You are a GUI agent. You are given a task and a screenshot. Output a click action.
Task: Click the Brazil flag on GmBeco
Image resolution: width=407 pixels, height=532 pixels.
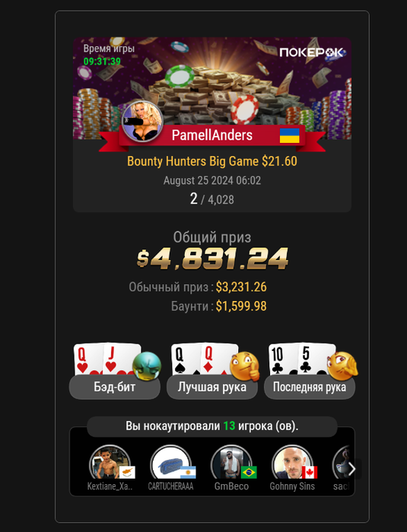point(249,472)
